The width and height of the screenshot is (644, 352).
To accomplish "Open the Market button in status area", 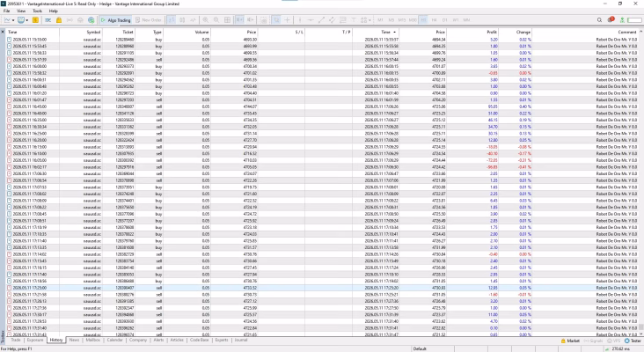I will [x=570, y=341].
